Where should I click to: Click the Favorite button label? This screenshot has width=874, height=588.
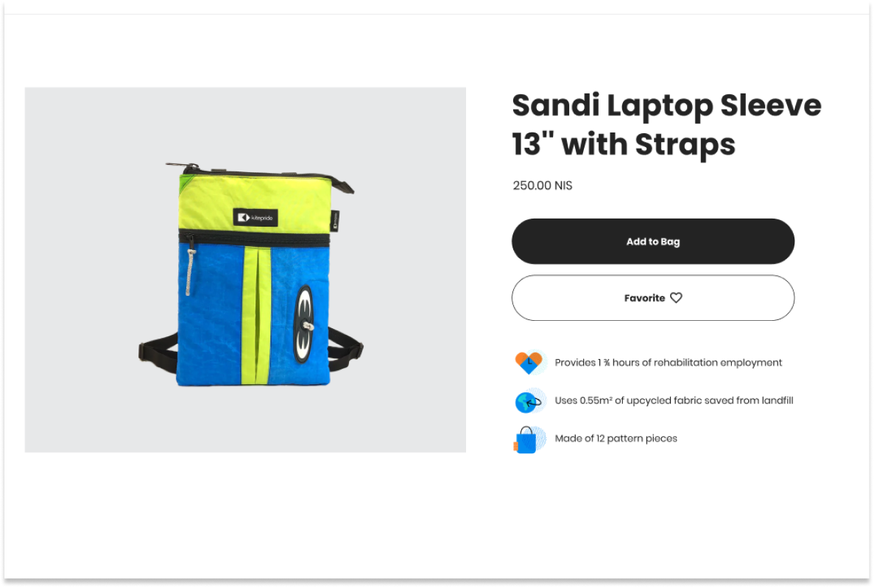pos(644,298)
